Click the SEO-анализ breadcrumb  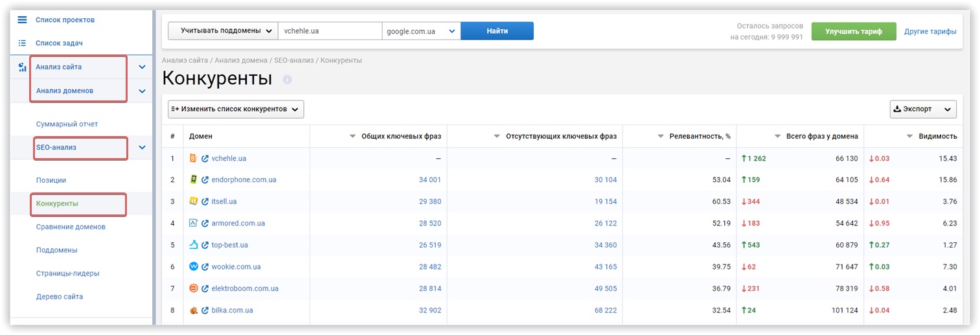click(294, 60)
